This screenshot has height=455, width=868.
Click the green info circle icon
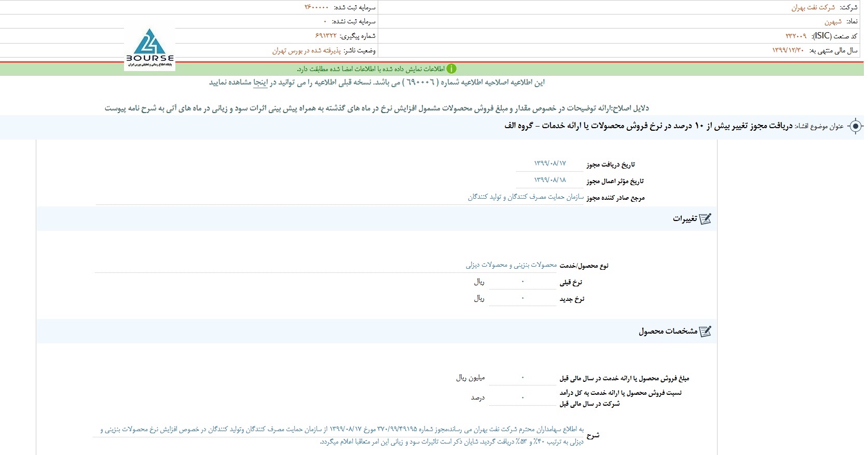[451, 68]
